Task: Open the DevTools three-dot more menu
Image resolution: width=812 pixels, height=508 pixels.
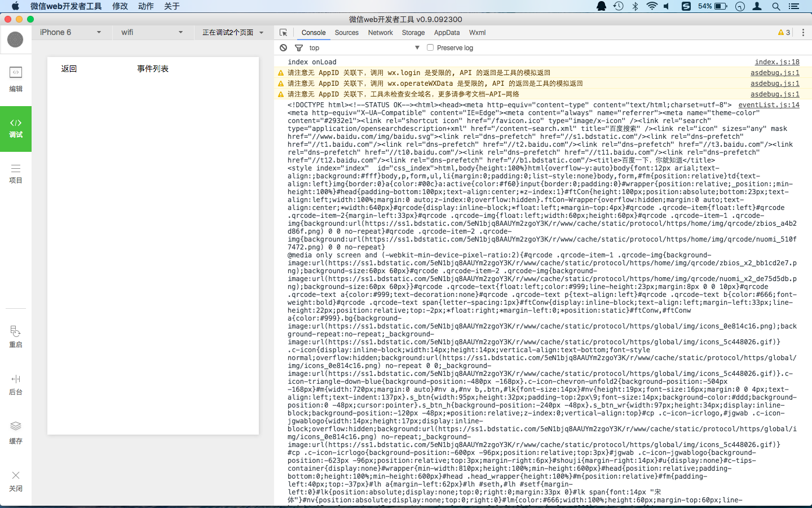Action: (803, 33)
